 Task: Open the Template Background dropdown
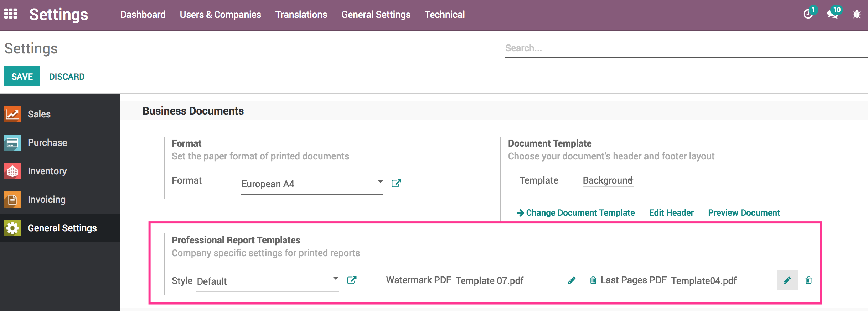608,180
